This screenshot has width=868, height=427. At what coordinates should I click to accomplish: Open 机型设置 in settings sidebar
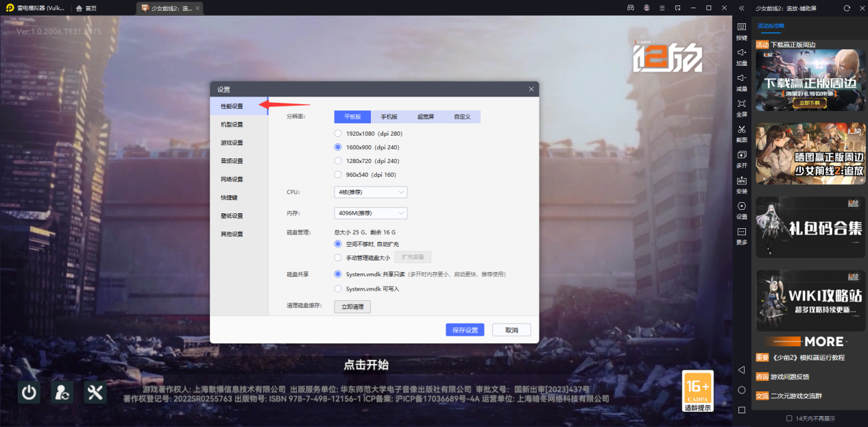239,125
